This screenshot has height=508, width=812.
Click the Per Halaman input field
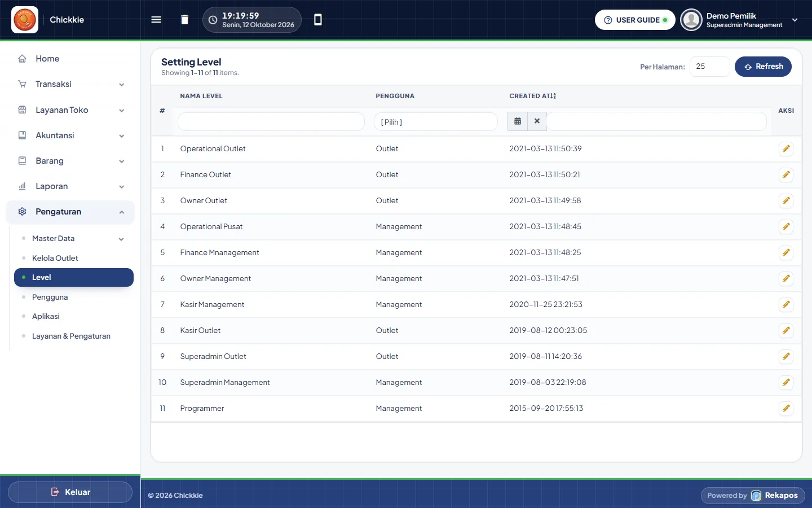pyautogui.click(x=709, y=67)
